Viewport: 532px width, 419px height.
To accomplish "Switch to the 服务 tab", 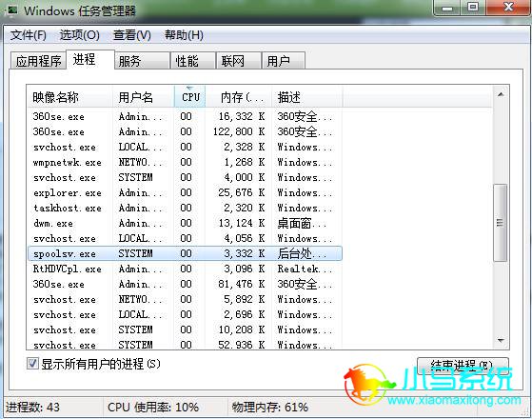I will pyautogui.click(x=142, y=61).
